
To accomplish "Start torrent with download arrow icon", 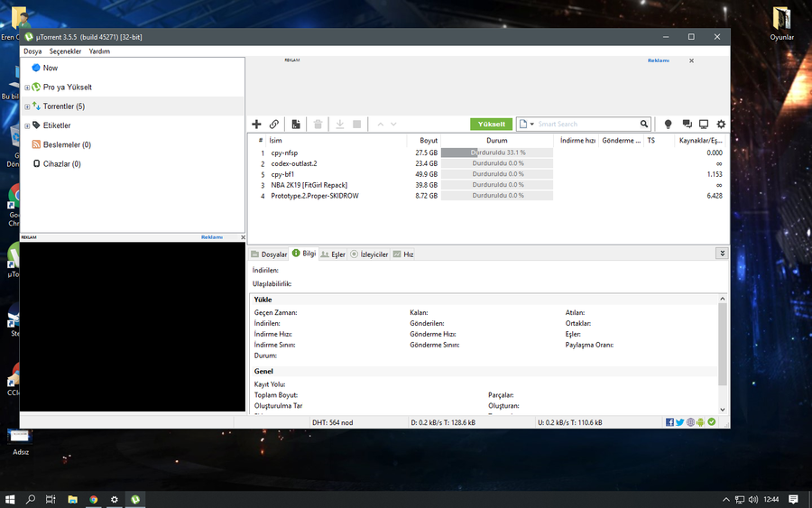I will click(340, 125).
